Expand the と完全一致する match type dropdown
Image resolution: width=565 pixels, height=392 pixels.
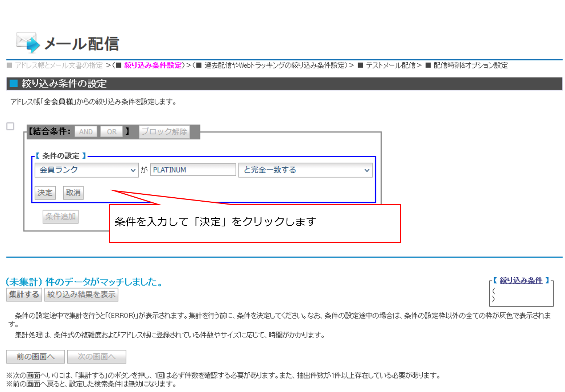tap(305, 170)
